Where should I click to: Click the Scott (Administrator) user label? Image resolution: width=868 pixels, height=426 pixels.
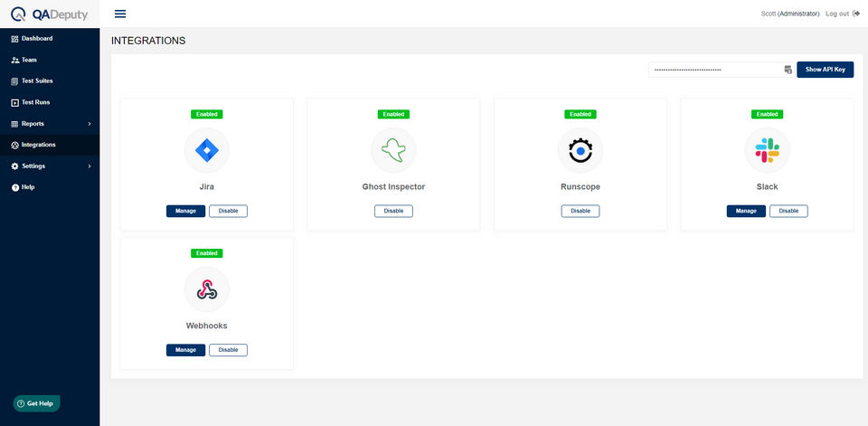pos(790,14)
